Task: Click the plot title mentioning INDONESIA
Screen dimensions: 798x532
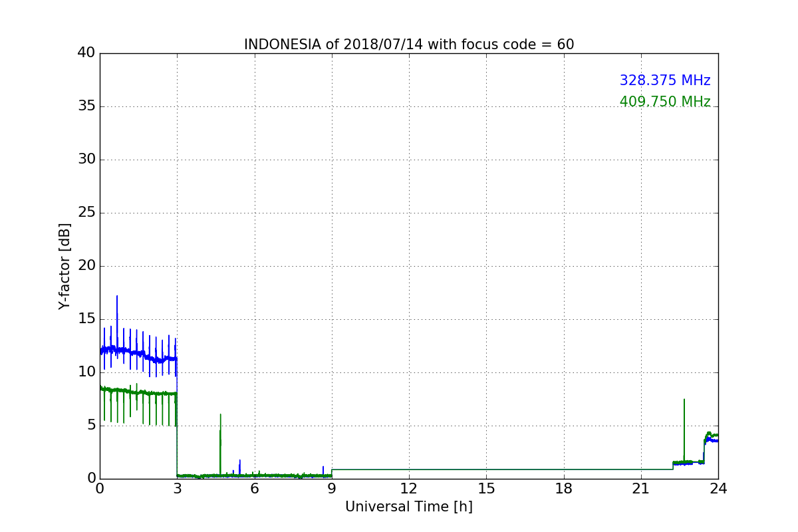Action: pos(409,45)
